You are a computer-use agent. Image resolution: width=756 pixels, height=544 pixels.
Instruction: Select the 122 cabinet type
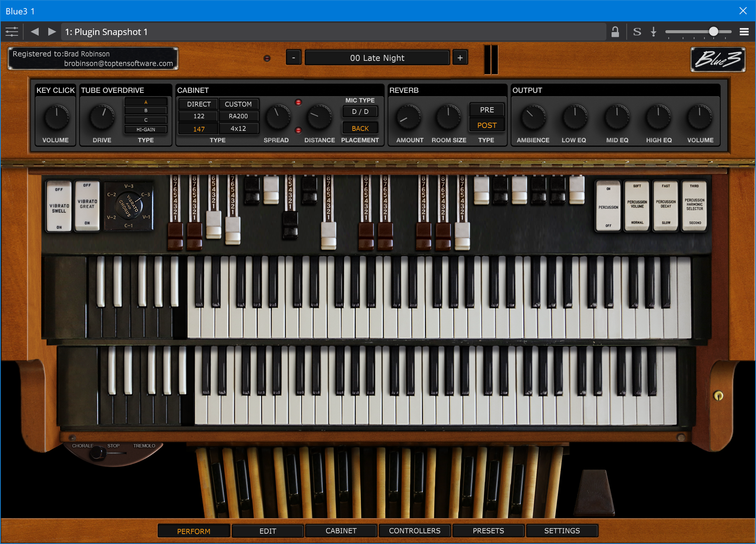[199, 116]
